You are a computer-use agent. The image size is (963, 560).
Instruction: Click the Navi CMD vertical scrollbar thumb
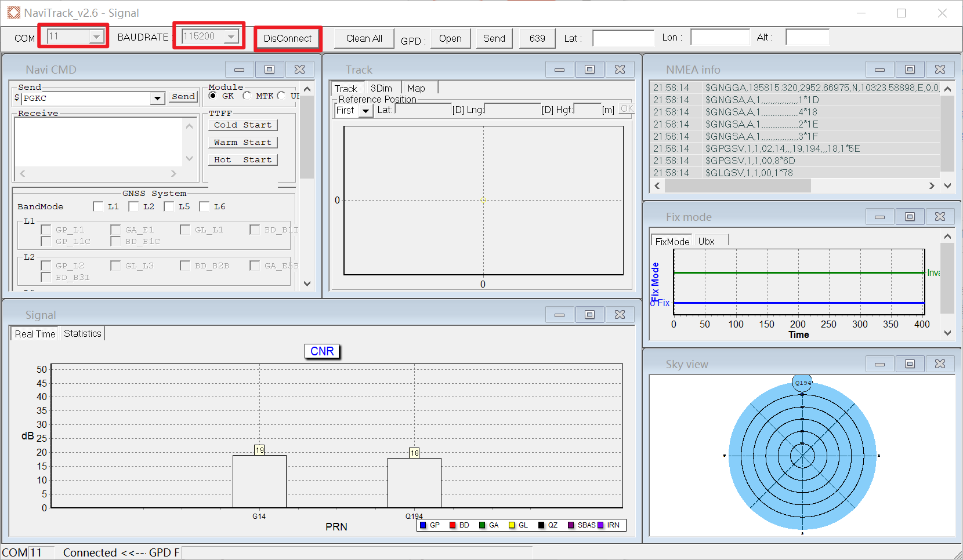[307, 137]
